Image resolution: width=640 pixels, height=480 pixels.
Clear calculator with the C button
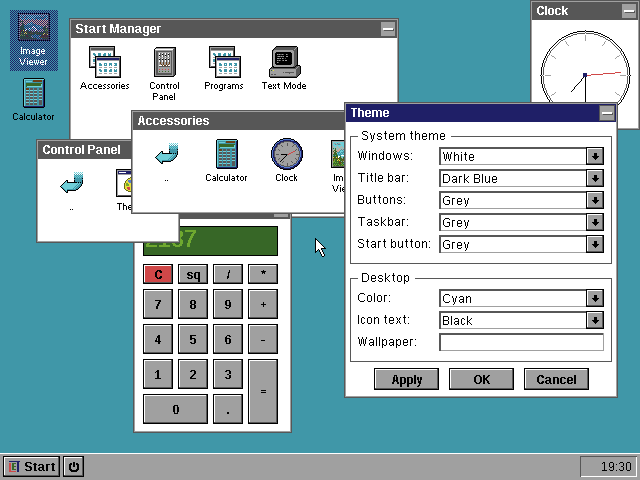(158, 274)
